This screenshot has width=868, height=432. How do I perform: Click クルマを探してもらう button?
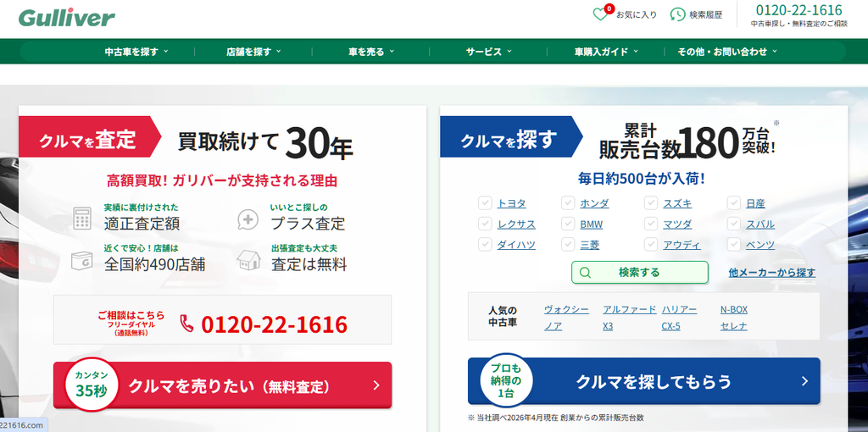644,381
